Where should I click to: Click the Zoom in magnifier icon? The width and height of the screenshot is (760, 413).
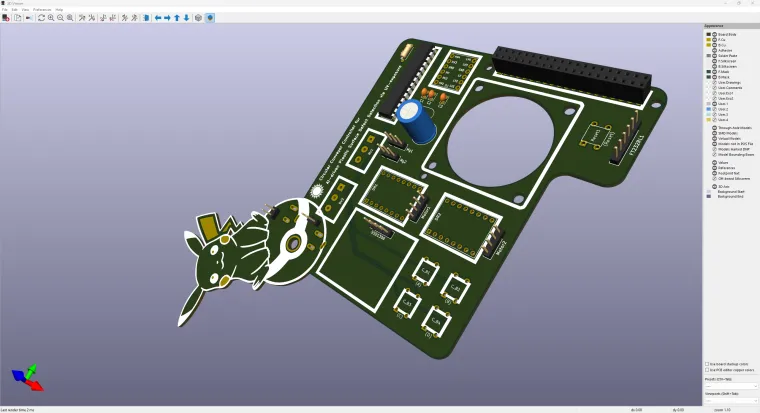(x=52, y=18)
